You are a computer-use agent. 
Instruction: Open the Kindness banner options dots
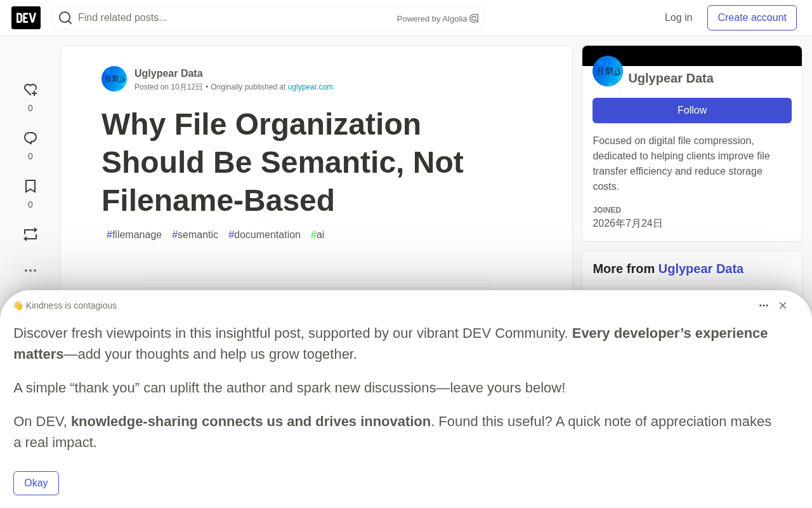(x=764, y=305)
